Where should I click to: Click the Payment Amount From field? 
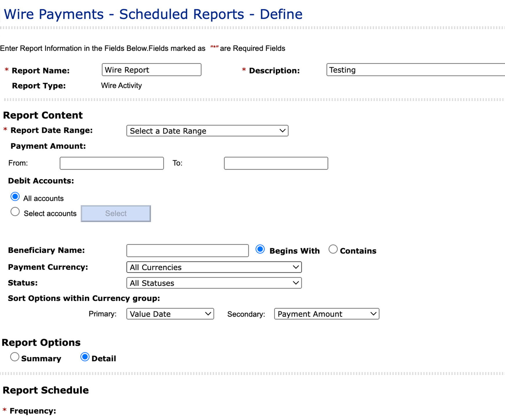tap(112, 163)
